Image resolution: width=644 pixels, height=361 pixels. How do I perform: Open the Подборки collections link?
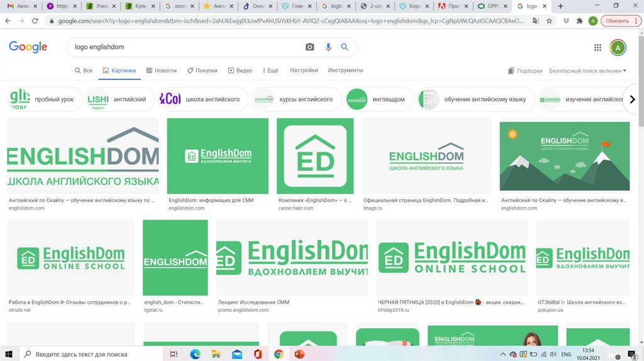coord(525,71)
